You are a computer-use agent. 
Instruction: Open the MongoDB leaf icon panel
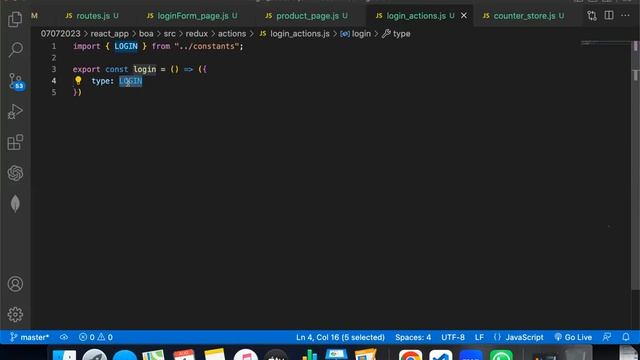(x=15, y=204)
